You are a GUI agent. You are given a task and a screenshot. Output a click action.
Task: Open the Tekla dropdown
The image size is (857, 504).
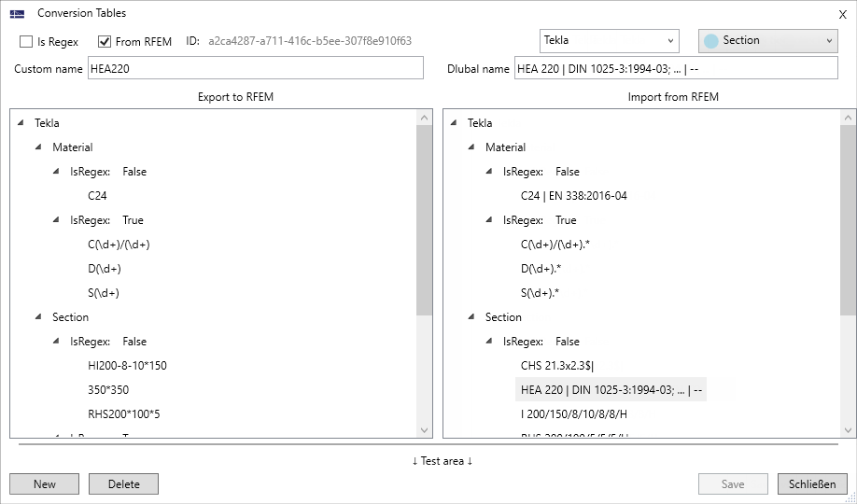pyautogui.click(x=609, y=41)
